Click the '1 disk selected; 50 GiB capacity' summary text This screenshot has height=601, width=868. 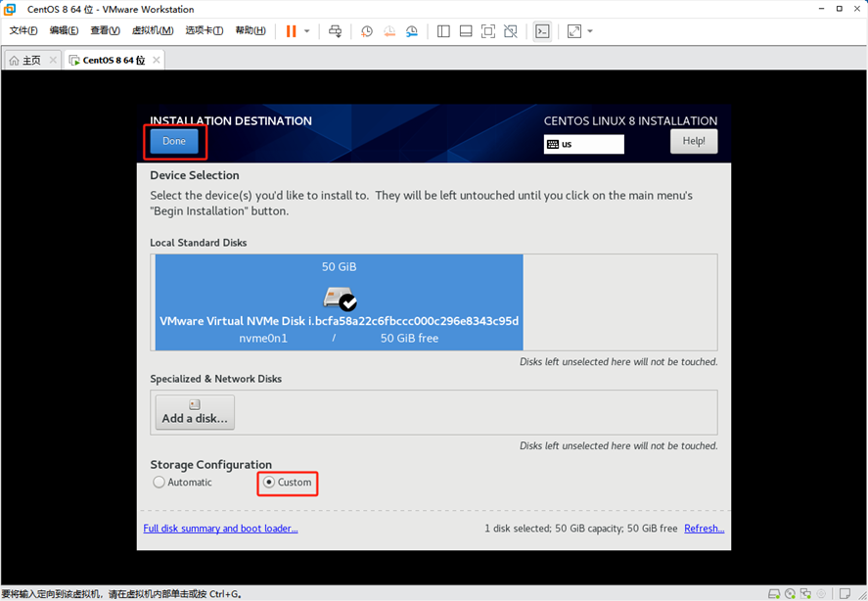pos(581,529)
